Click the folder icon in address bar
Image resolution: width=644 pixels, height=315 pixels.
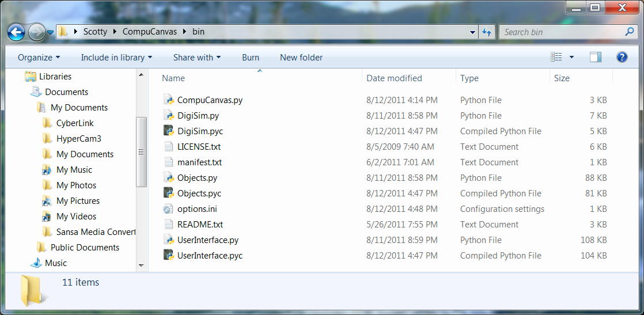62,32
